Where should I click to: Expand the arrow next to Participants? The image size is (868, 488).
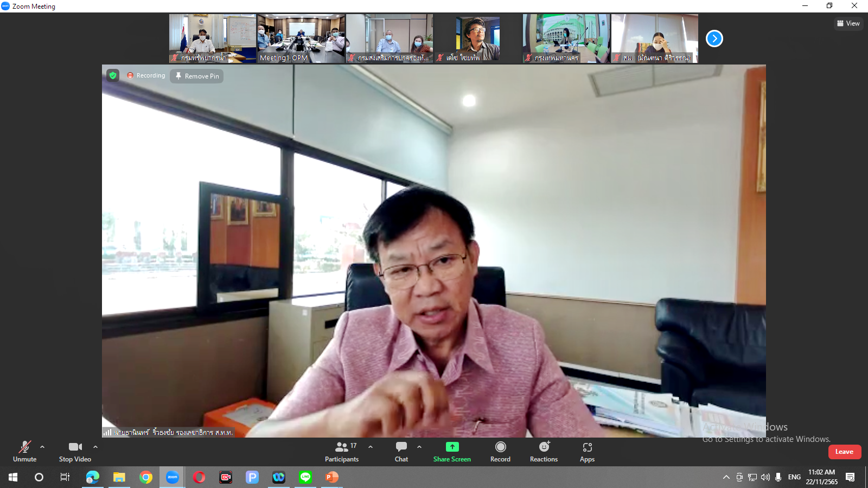(371, 447)
